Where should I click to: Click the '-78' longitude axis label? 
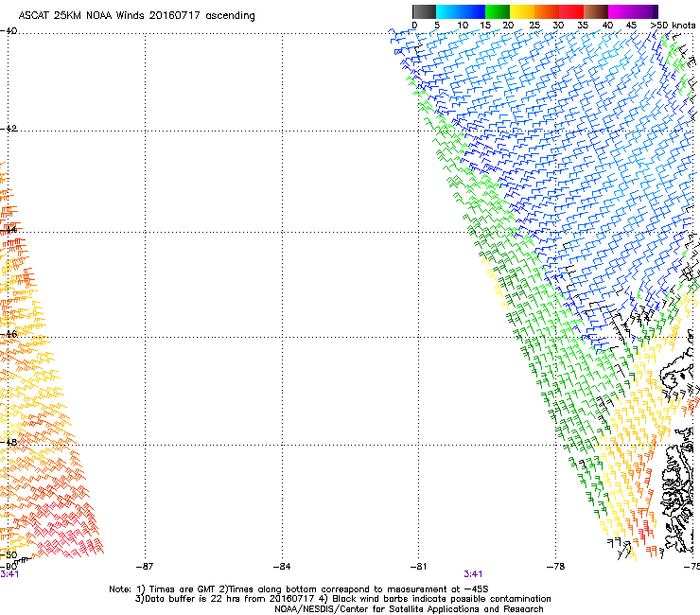556,567
